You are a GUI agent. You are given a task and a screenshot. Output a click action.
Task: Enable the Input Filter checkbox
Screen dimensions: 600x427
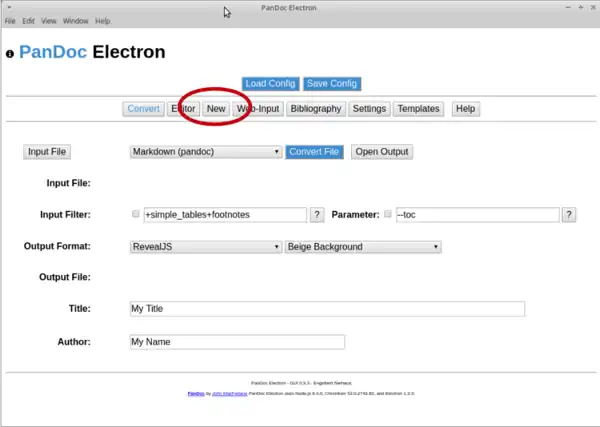(x=136, y=215)
